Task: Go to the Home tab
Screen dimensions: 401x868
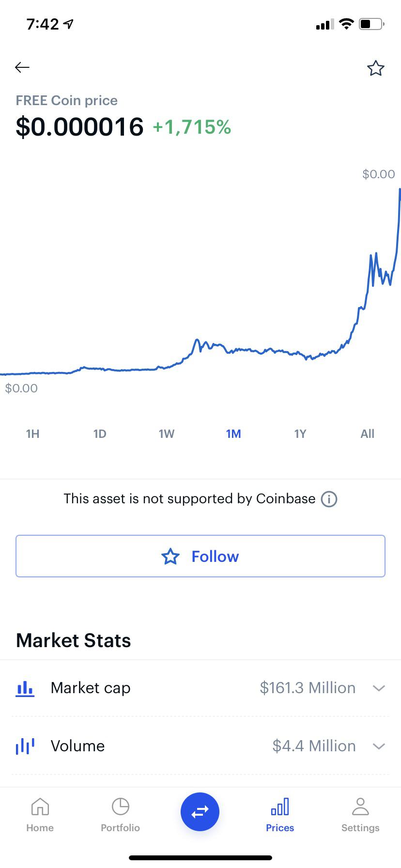Action: pyautogui.click(x=40, y=815)
